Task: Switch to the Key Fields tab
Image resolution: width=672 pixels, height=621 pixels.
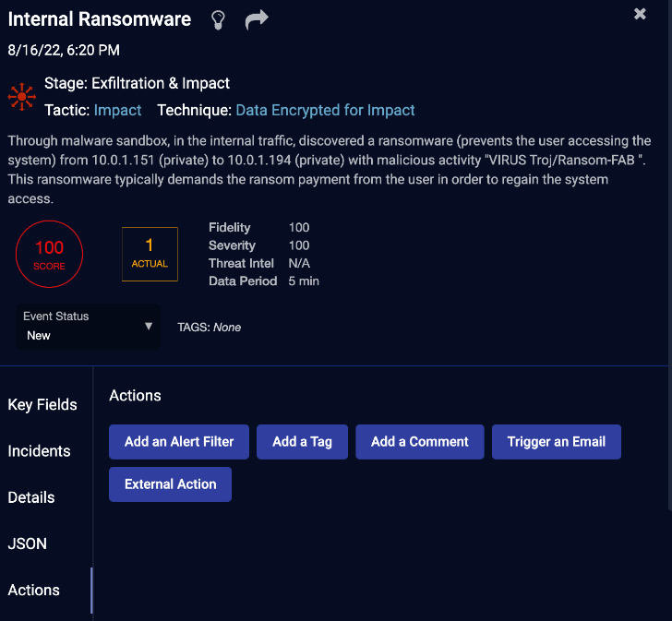Action: click(x=42, y=405)
